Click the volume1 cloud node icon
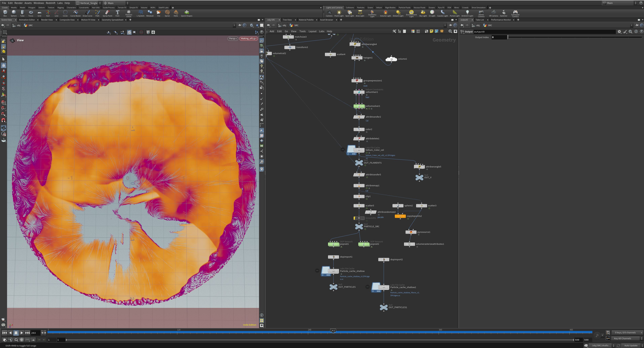The height and width of the screenshot is (348, 644). (391, 59)
